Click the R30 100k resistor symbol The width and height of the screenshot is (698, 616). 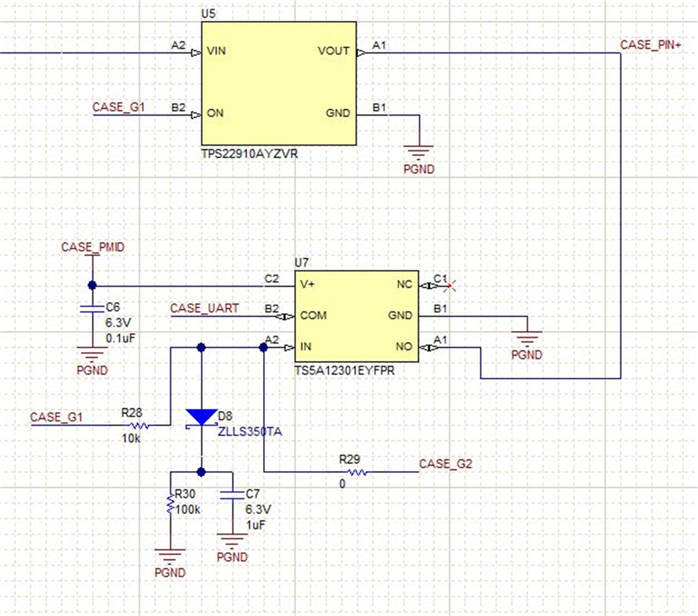click(170, 504)
